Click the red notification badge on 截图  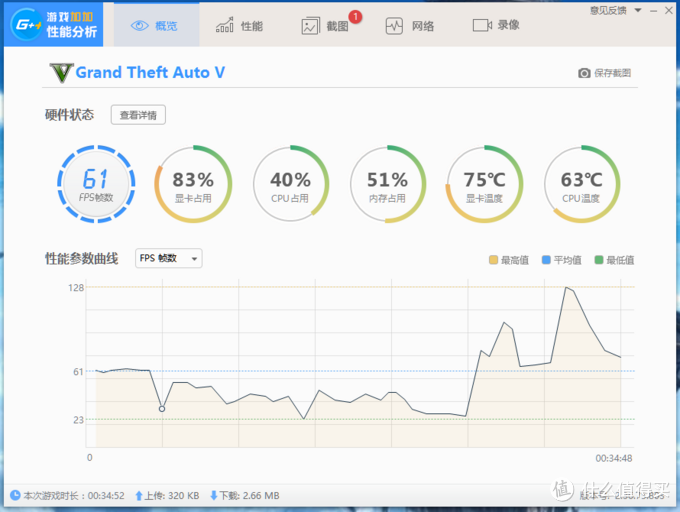[355, 17]
